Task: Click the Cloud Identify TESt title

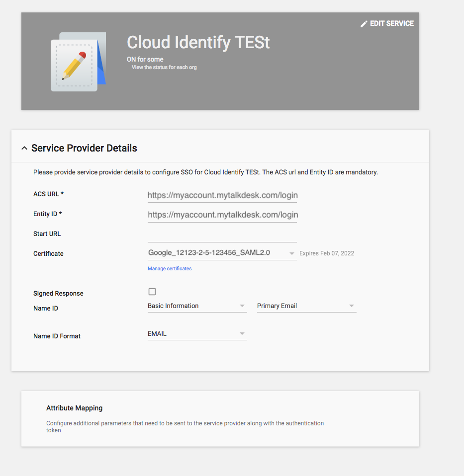Action: click(198, 42)
